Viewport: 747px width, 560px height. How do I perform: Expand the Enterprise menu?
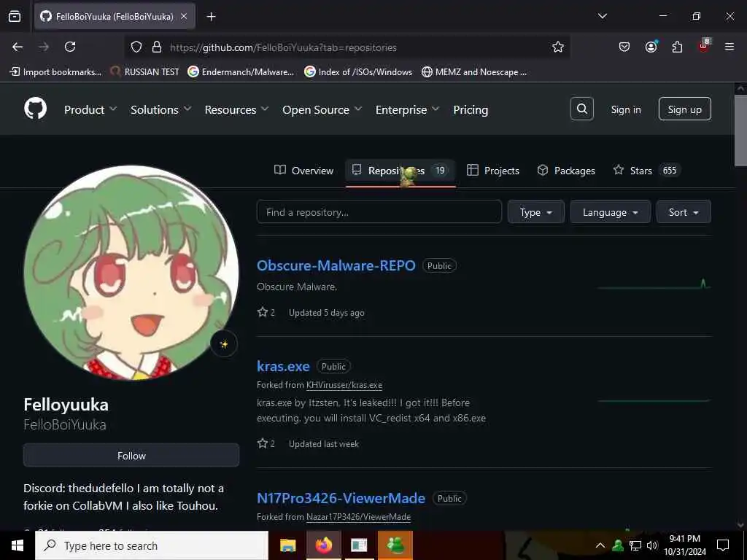click(407, 109)
